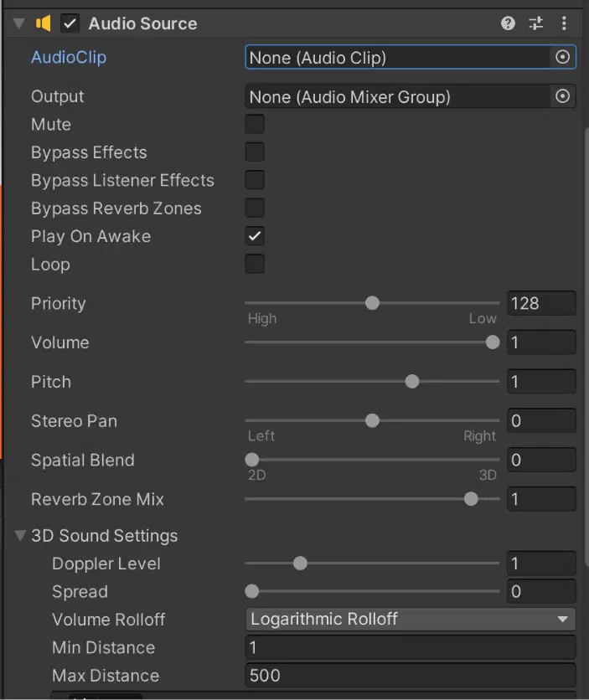Click the Priority value field
Screen dimensions: 589x700
coord(541,304)
